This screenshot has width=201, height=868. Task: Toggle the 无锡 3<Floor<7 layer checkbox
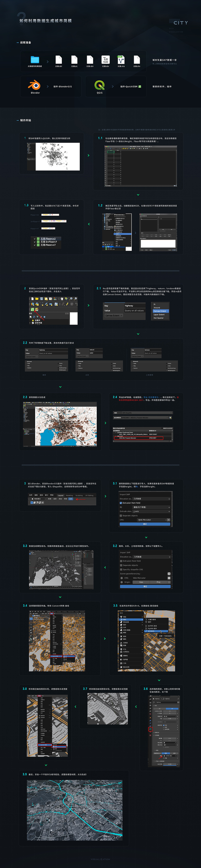[x=34, y=242]
